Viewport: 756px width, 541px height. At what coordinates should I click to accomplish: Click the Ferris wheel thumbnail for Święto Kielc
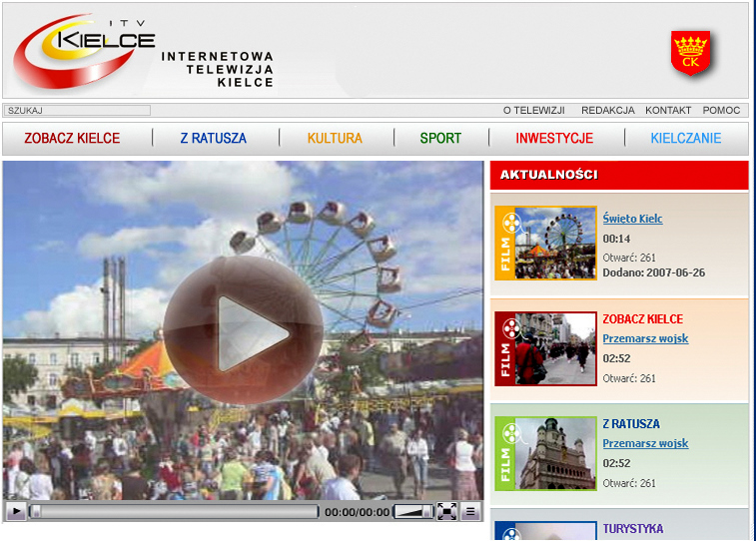pos(555,243)
